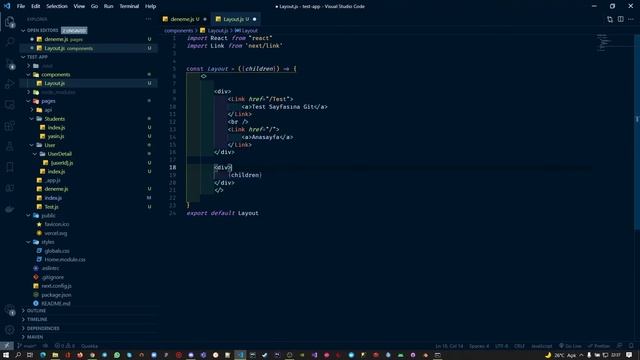
Task: Open the Run and Debug view
Action: click(10, 84)
